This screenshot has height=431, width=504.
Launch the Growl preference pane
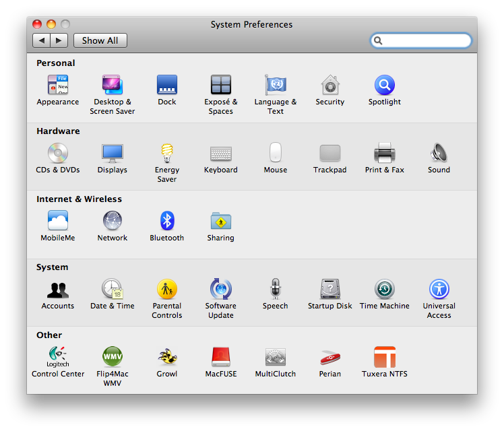166,357
